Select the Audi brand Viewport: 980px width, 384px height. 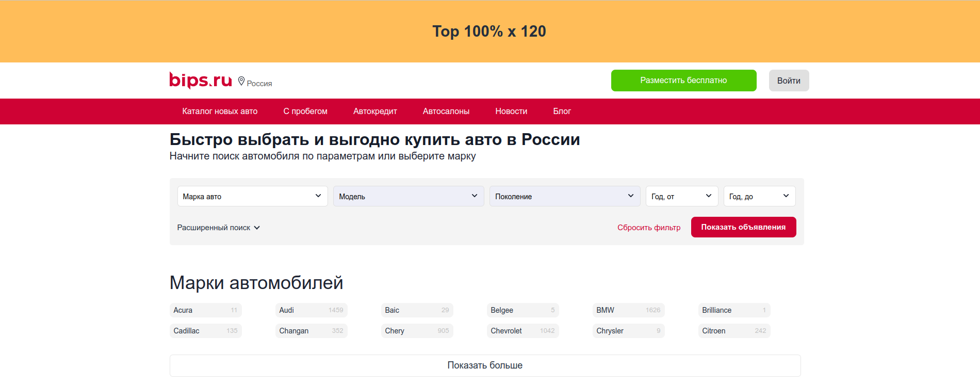(312, 310)
